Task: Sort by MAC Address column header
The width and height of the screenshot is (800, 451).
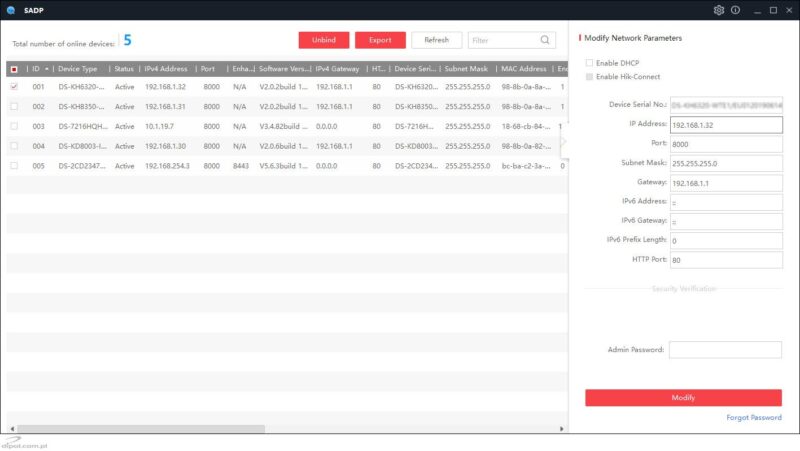Action: [x=523, y=69]
